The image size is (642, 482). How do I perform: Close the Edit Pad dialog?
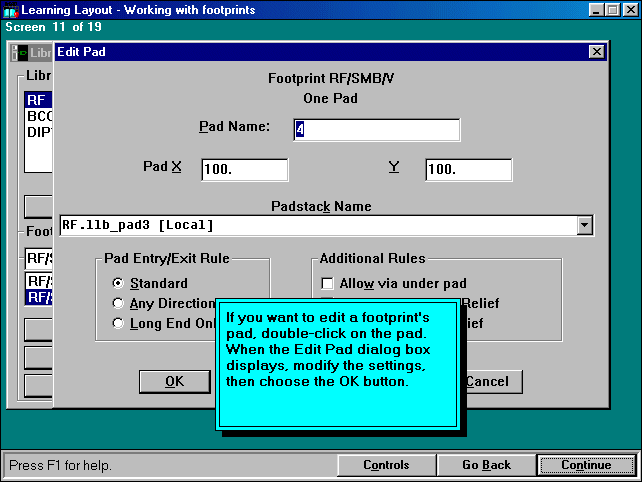pyautogui.click(x=596, y=51)
